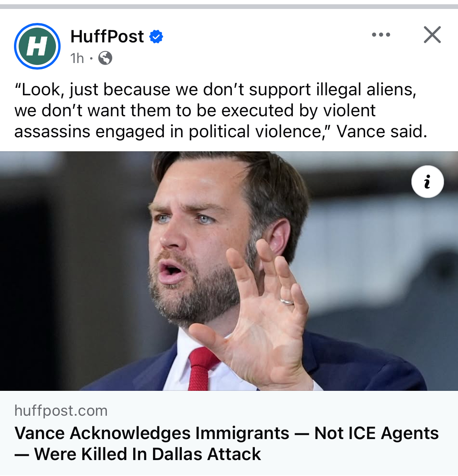The width and height of the screenshot is (458, 476).
Task: Select the Vance quote caption text
Action: point(221,110)
